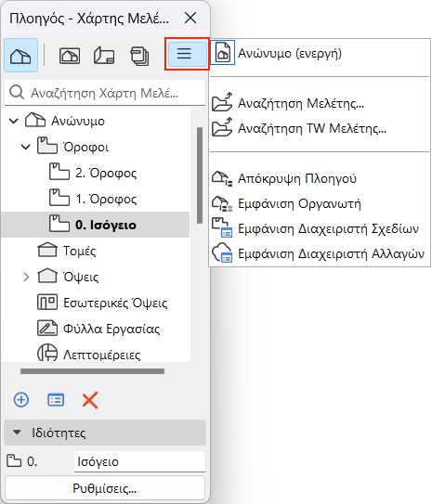The width and height of the screenshot is (432, 504).
Task: Click the Πλοηγός - Χάρτης Μελέ... title text
Action: coord(89,19)
